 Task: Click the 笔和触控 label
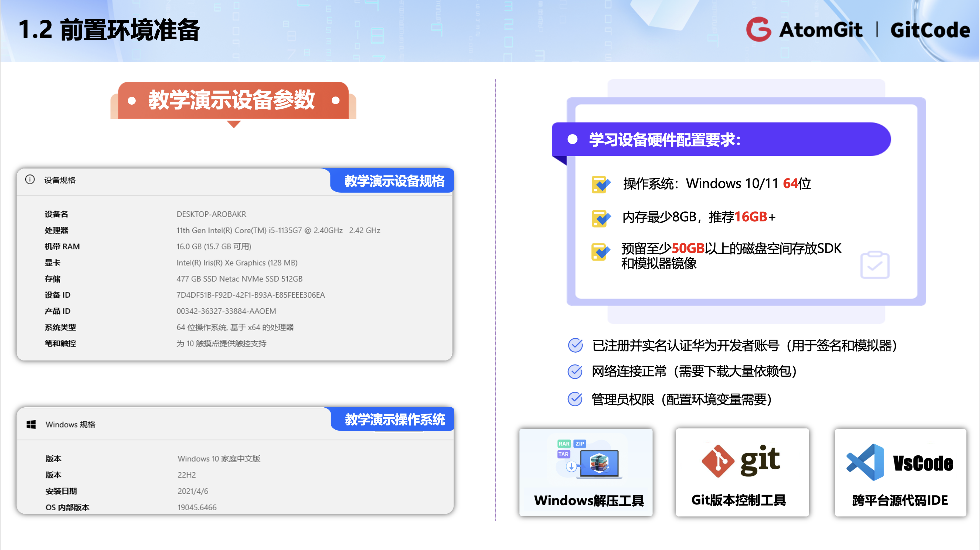point(60,343)
